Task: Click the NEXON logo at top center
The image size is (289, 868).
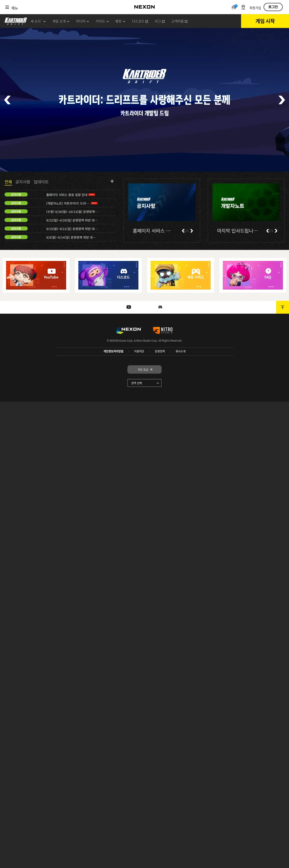Action: point(144,7)
